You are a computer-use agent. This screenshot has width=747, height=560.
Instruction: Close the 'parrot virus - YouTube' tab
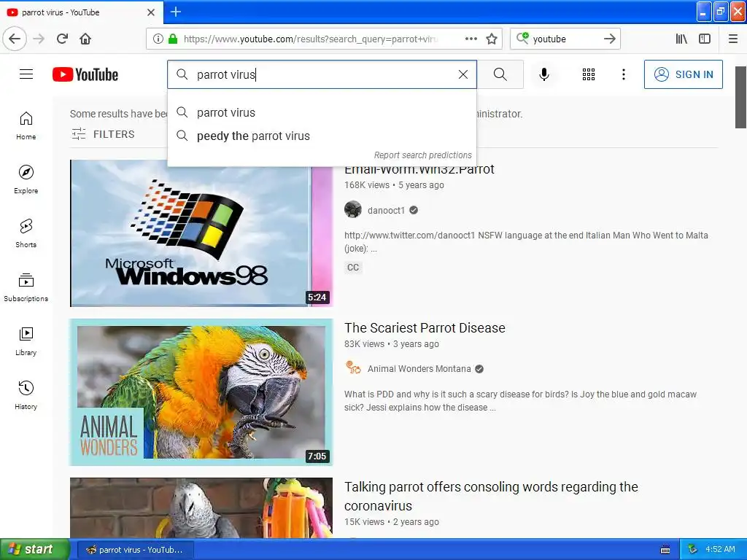click(151, 12)
